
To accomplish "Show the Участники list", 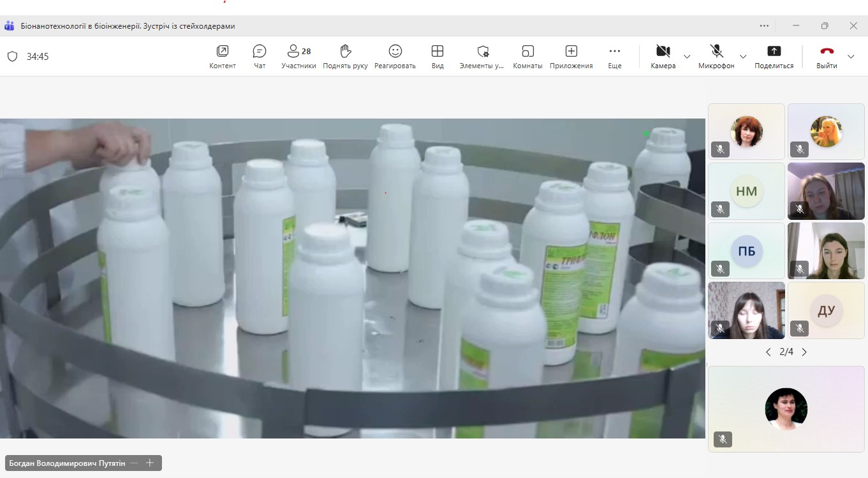I will click(x=298, y=56).
